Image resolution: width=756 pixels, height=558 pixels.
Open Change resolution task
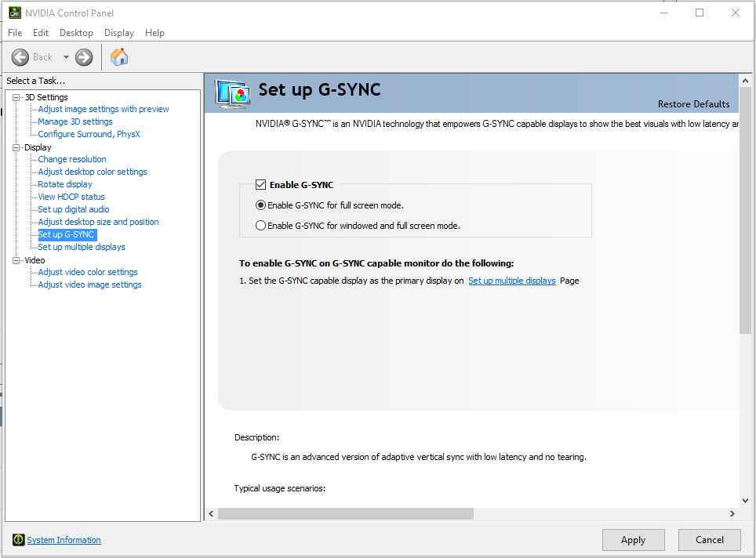[x=72, y=159]
